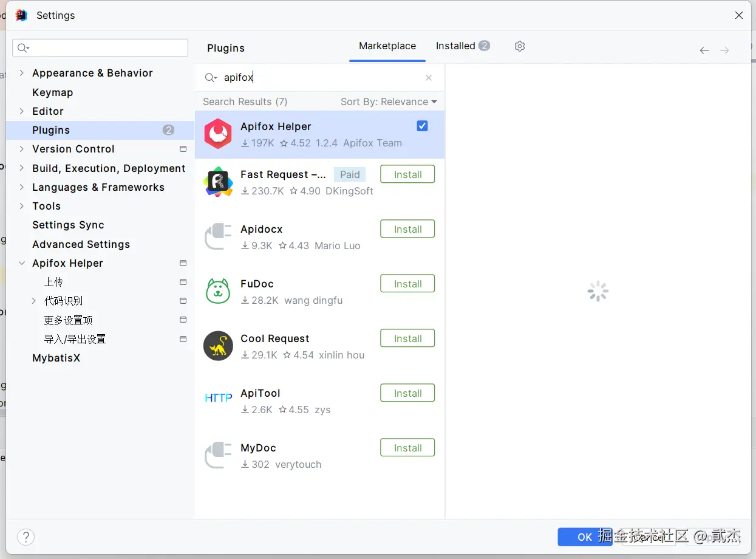Disable the Apifox Helper plugin checkbox
Screen dimensions: 756x559
pos(422,126)
